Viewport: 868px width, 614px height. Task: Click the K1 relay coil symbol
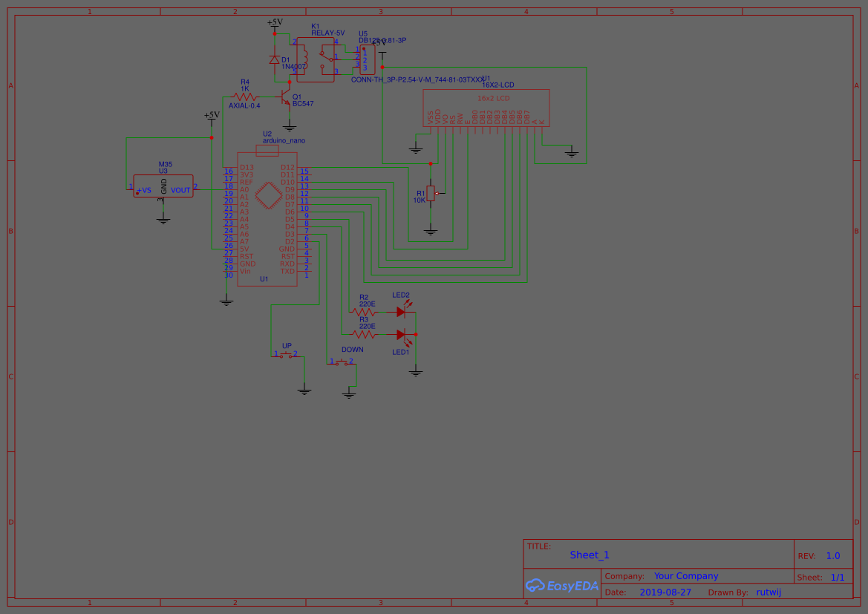pyautogui.click(x=303, y=56)
